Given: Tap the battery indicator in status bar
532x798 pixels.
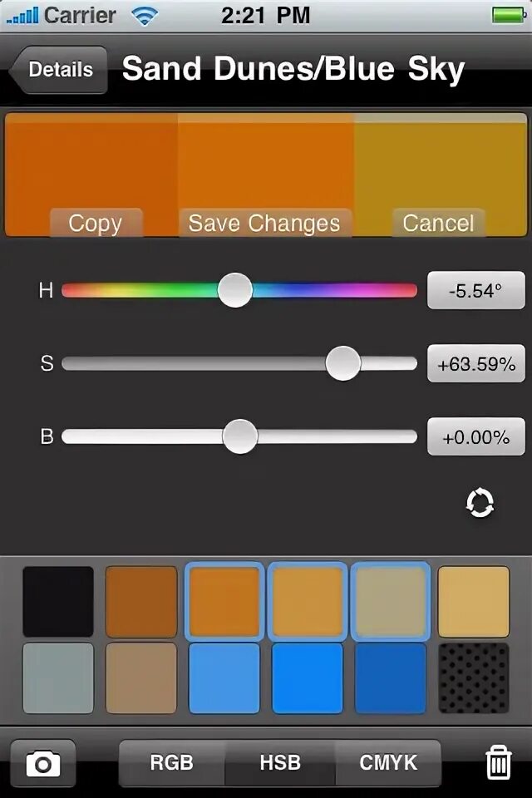Looking at the screenshot, I should 508,15.
